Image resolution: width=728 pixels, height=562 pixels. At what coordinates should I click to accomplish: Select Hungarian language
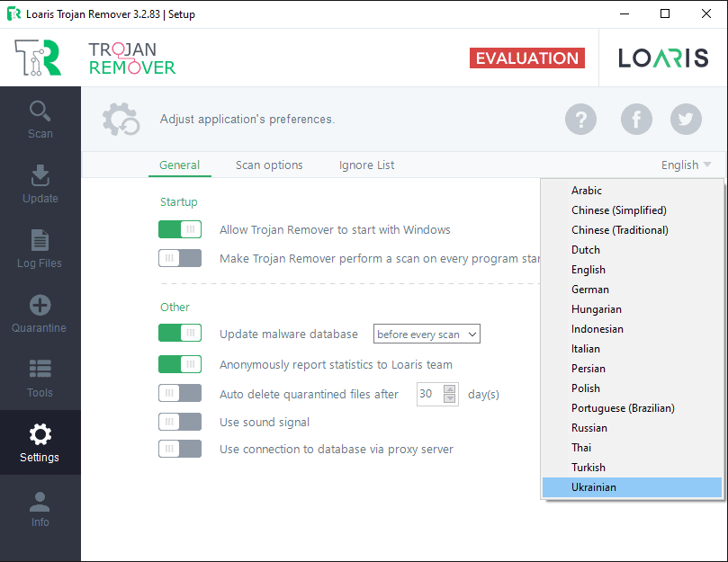pyautogui.click(x=632, y=309)
